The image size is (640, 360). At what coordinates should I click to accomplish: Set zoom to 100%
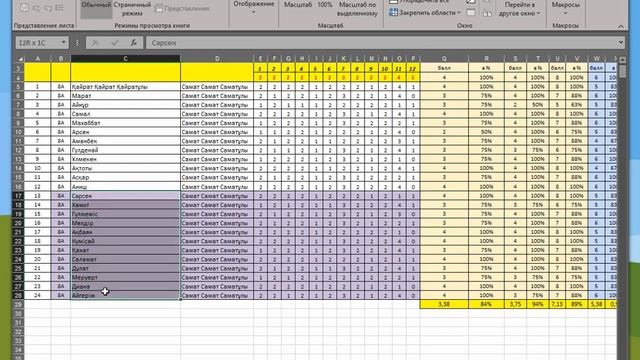point(325,5)
